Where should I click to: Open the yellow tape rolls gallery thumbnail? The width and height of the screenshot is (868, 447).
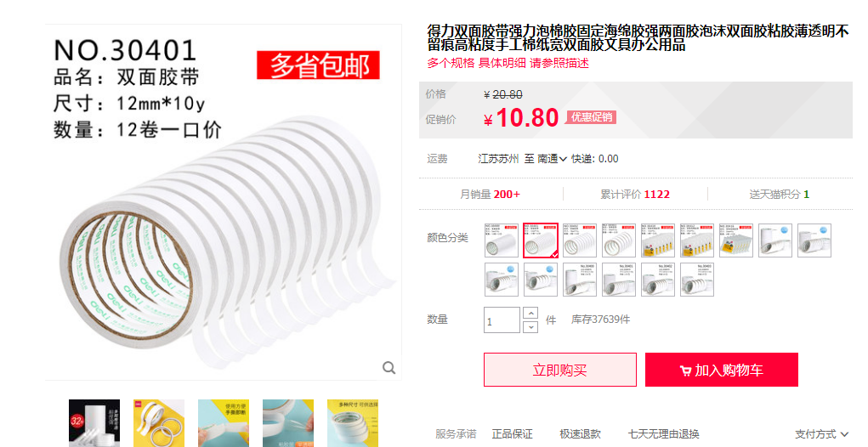point(159,423)
